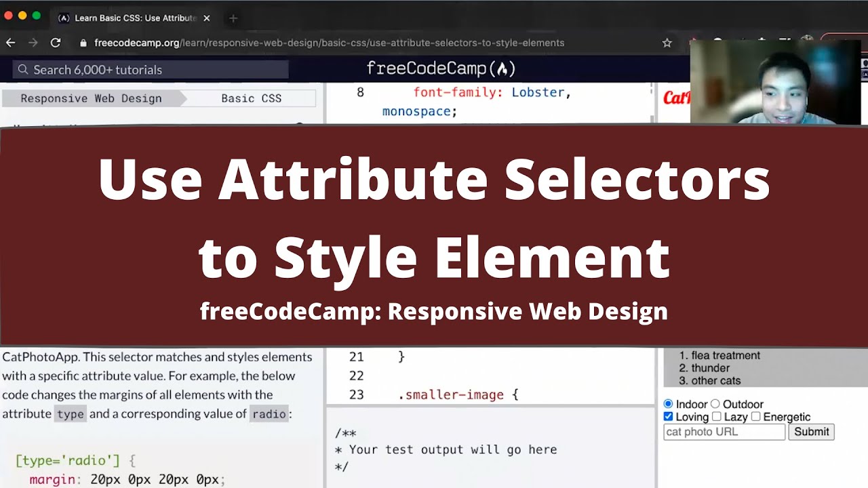Click the yellow macOS minimize button
This screenshot has width=868, height=488.
click(x=22, y=16)
